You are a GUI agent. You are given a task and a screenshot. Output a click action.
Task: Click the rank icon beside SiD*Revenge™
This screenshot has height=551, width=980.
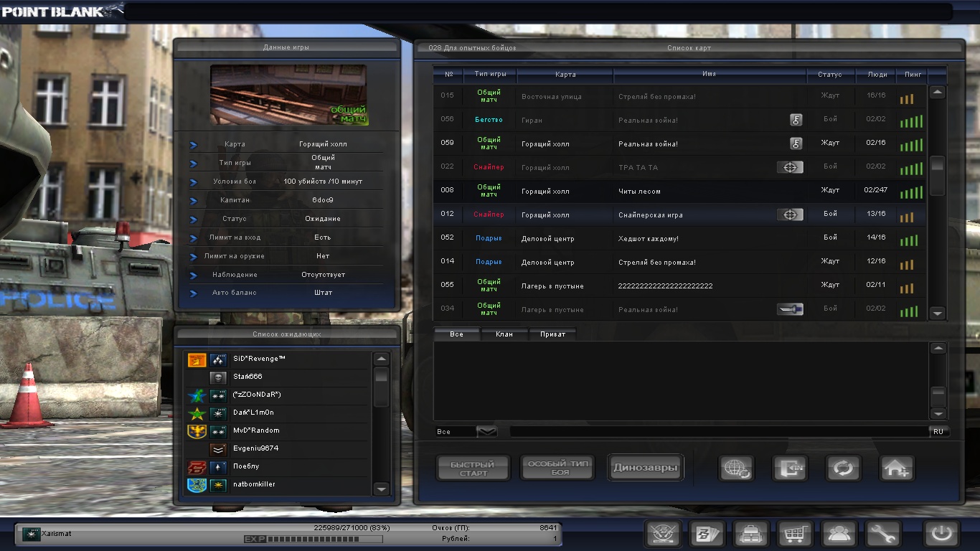(219, 360)
